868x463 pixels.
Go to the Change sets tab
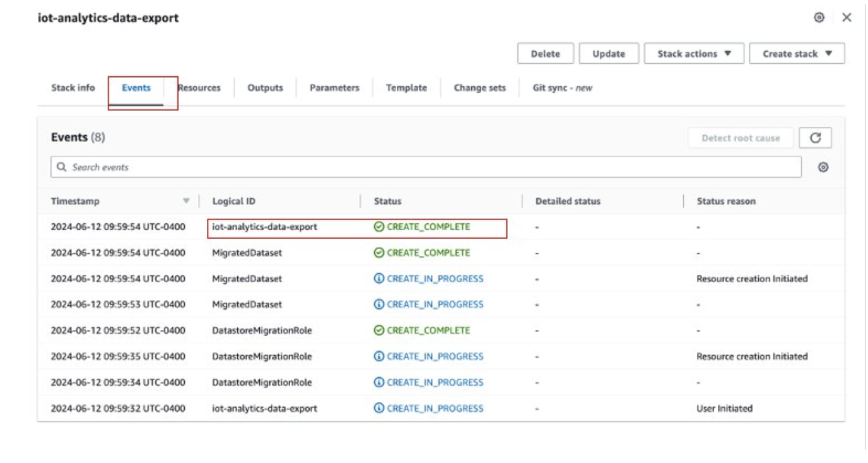[479, 88]
